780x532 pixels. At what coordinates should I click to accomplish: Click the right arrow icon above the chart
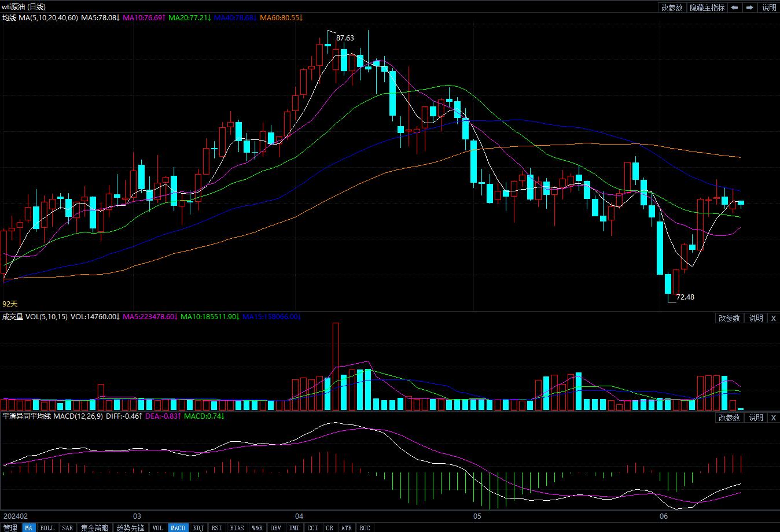750,8
